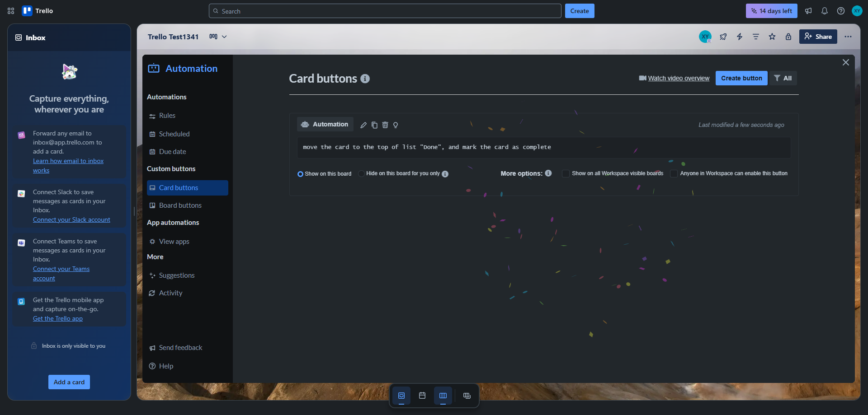Image resolution: width=868 pixels, height=415 pixels.
Task: Check Anyone in Workspace can enable this button
Action: coord(674,173)
